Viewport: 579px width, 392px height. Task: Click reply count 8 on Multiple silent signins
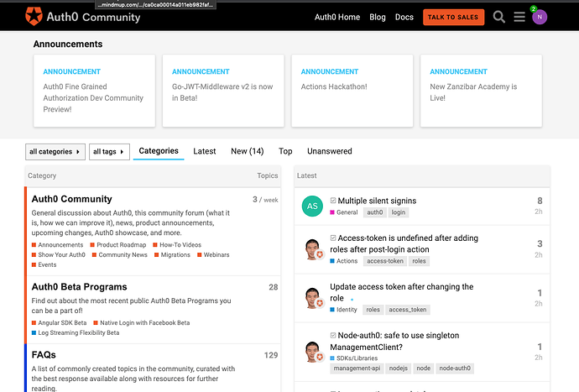coord(540,201)
